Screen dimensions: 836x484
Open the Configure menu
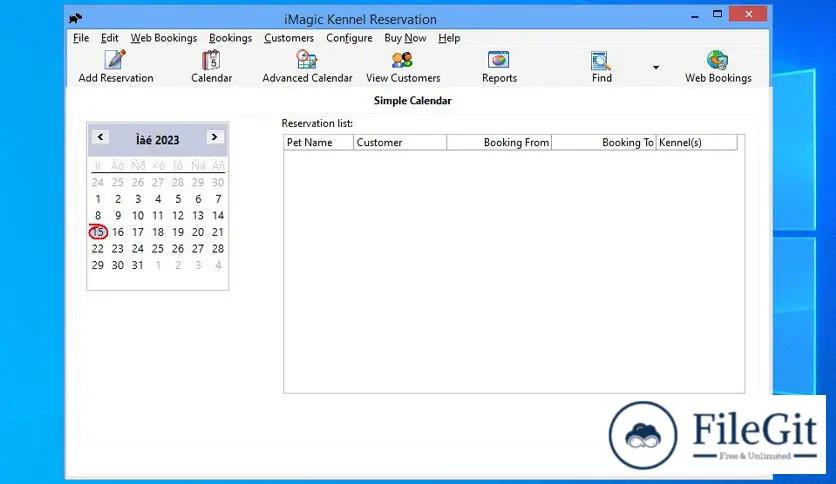point(349,38)
